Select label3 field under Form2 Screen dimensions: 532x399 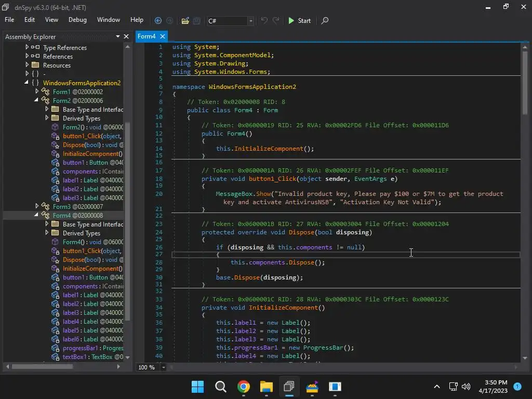[93, 198]
